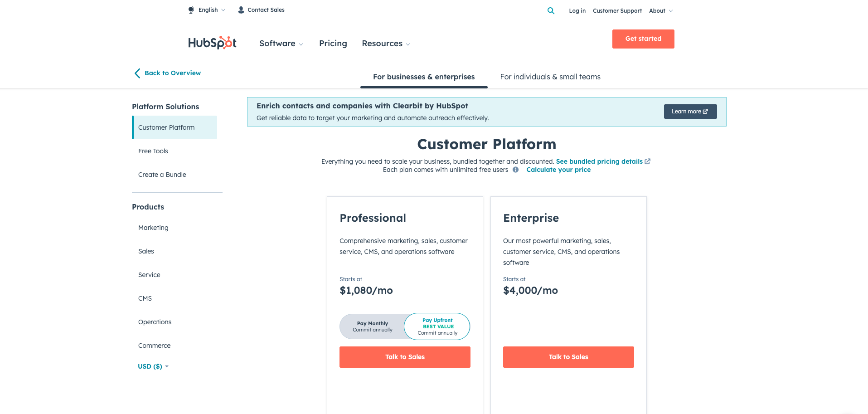This screenshot has height=414, width=868.
Task: Select For businesses & enterprises tab
Action: pos(424,77)
